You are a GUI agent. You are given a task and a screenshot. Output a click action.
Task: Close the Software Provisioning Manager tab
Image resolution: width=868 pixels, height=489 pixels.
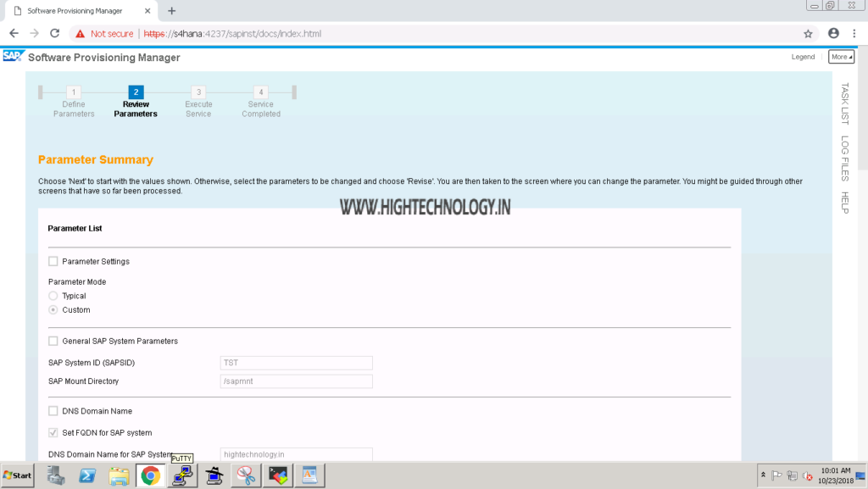(147, 10)
